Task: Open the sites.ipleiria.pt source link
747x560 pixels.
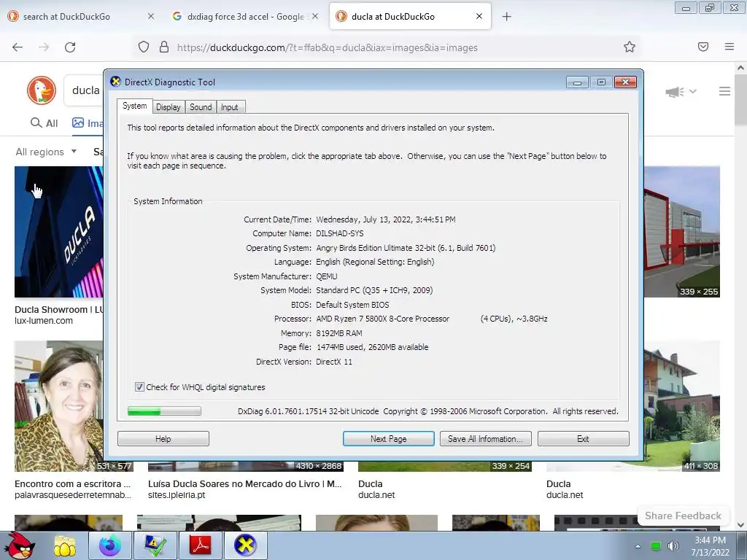Action: [x=177, y=495]
